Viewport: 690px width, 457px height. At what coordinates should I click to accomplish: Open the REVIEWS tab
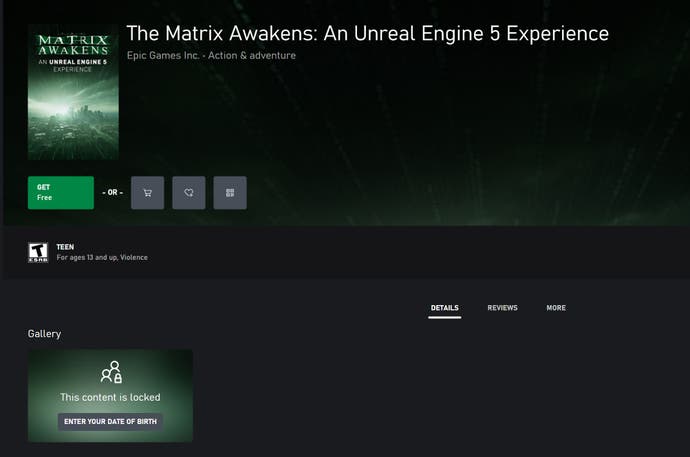click(502, 308)
